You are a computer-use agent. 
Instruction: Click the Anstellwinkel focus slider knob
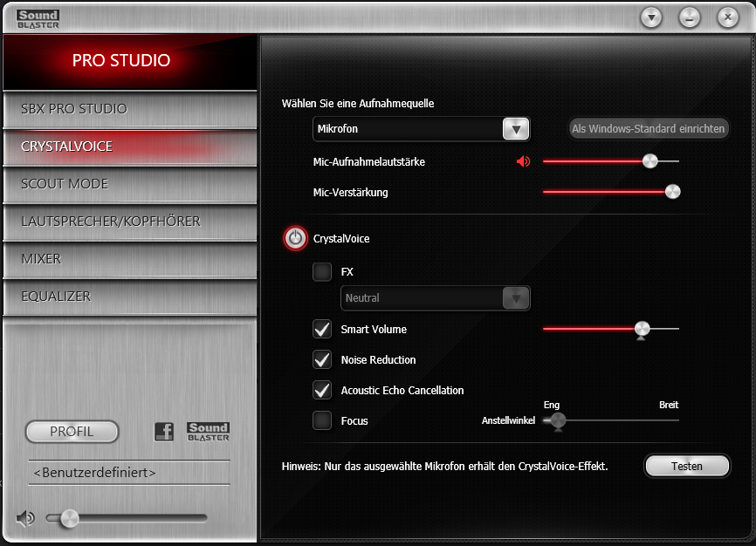click(558, 420)
